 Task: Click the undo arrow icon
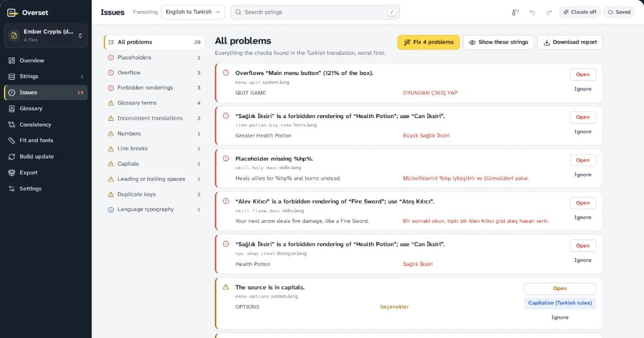pyautogui.click(x=532, y=12)
